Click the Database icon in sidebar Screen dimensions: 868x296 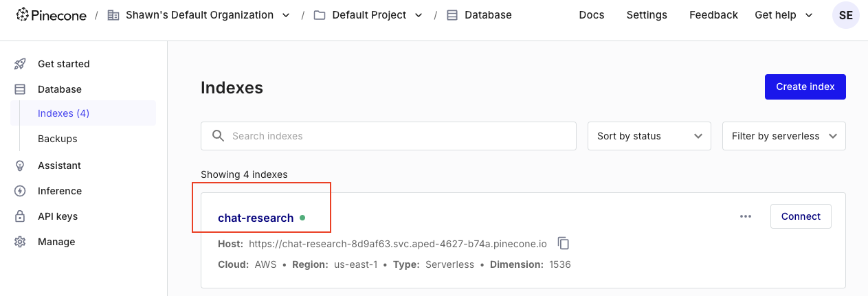[20, 89]
